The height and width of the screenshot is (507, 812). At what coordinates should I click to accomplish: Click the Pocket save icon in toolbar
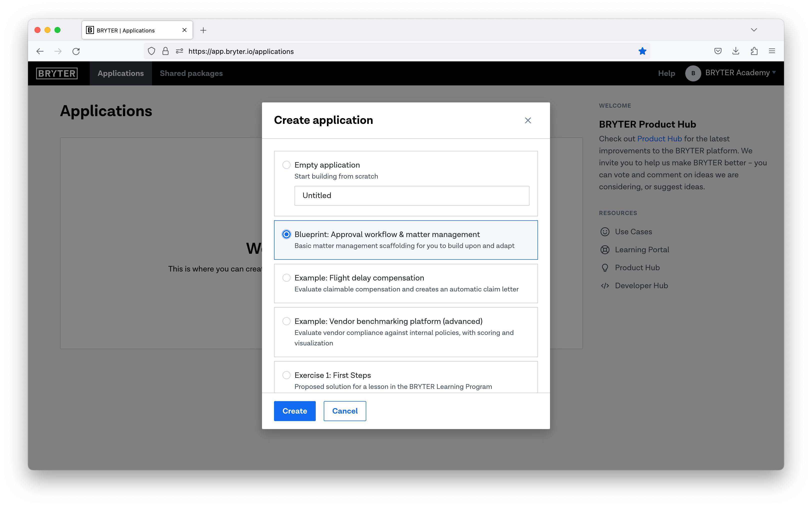click(718, 51)
